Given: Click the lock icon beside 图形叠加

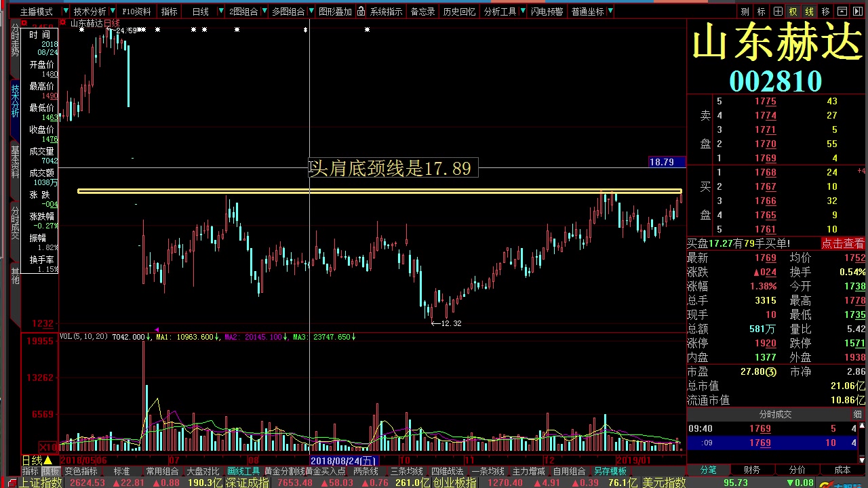Looking at the screenshot, I should pyautogui.click(x=361, y=11).
